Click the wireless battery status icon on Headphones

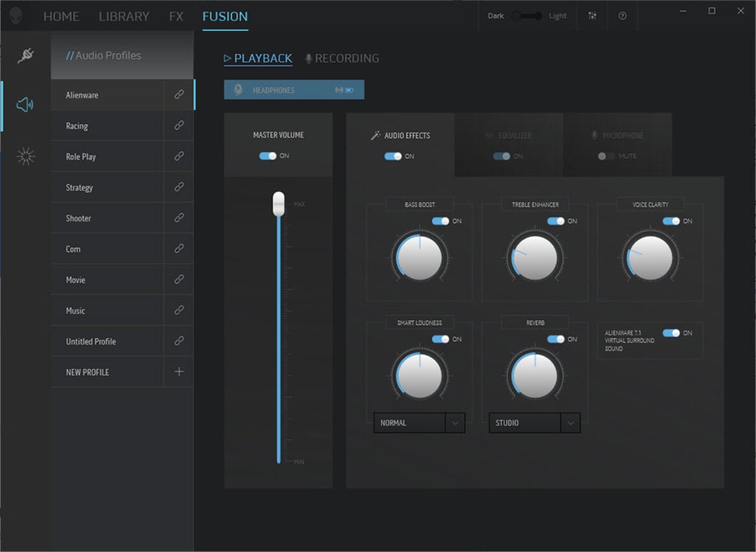[x=344, y=90]
